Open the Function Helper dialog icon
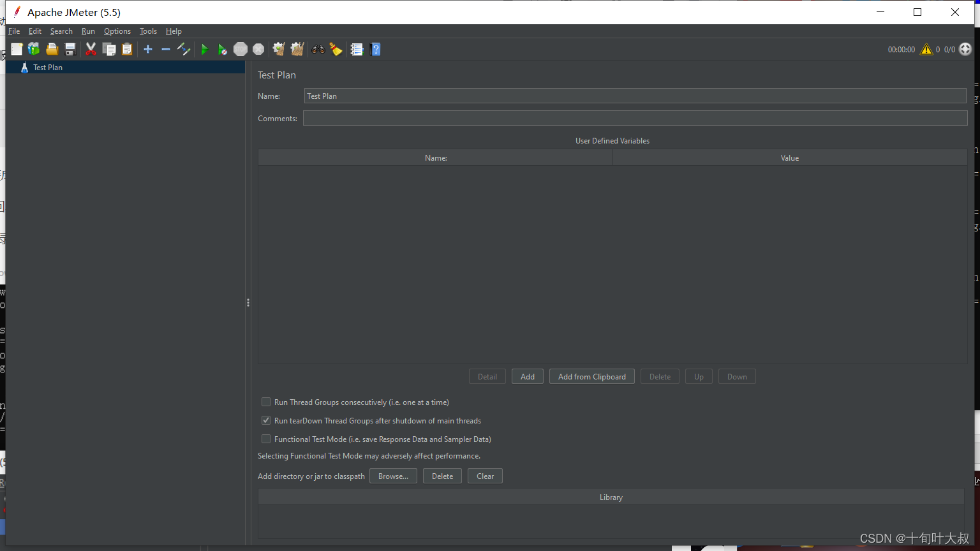Viewport: 980px width, 551px height. coord(357,49)
